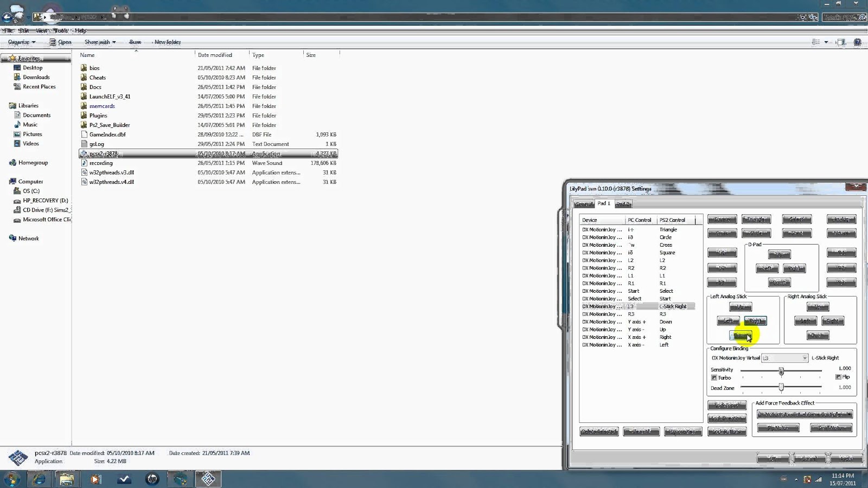
Task: Select the Cheats folder icon
Action: (x=84, y=78)
